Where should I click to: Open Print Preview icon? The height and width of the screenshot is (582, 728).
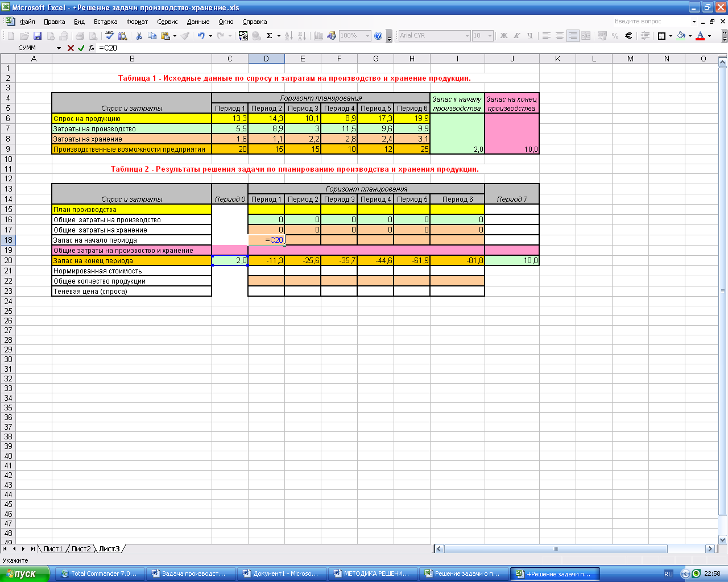point(93,36)
